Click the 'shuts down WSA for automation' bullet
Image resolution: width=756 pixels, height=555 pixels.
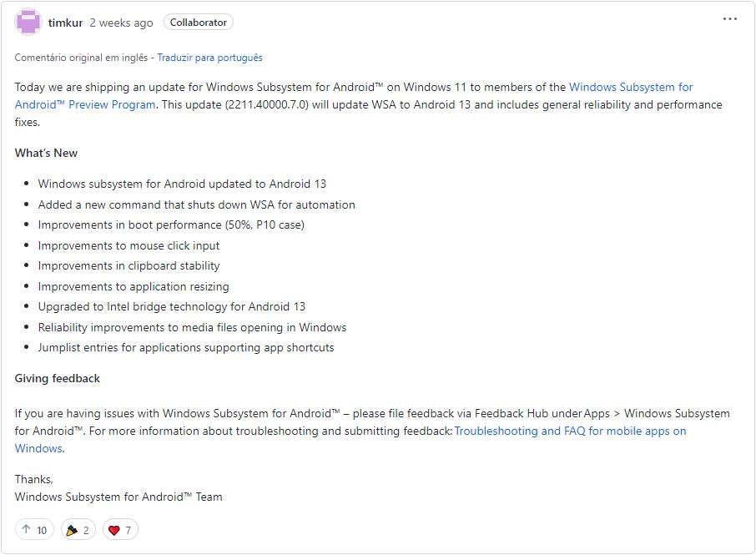click(196, 204)
